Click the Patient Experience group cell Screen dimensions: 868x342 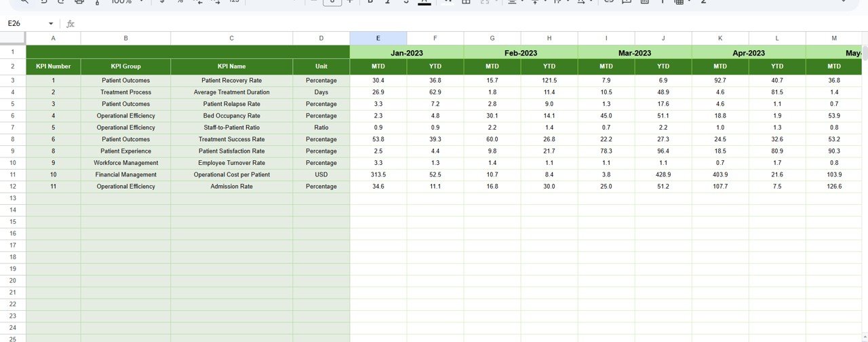[x=125, y=151]
